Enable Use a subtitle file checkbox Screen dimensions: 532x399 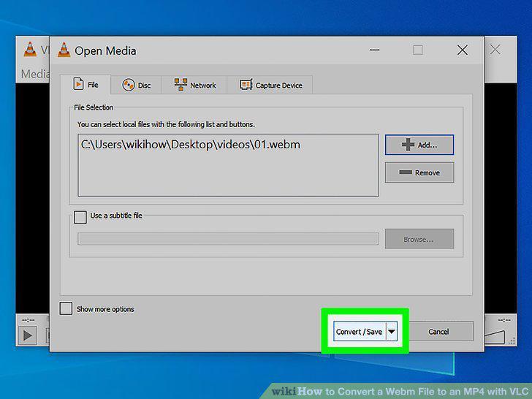(80, 217)
